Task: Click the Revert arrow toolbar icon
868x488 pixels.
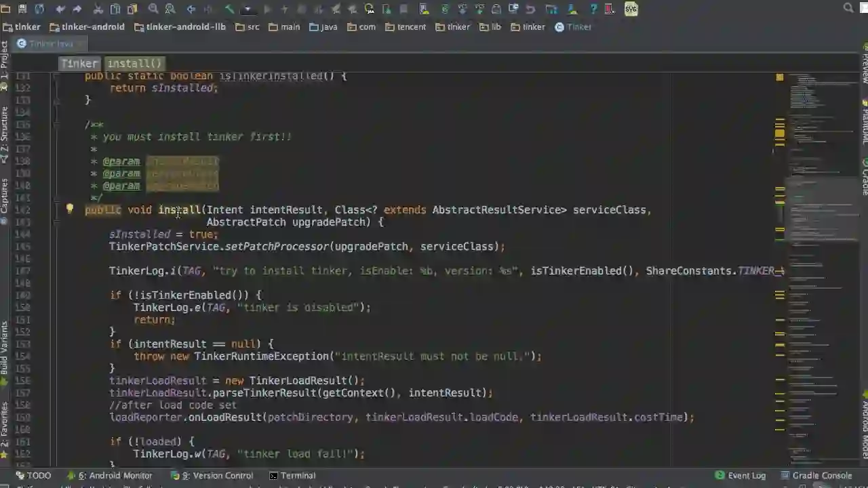Action: (530, 9)
